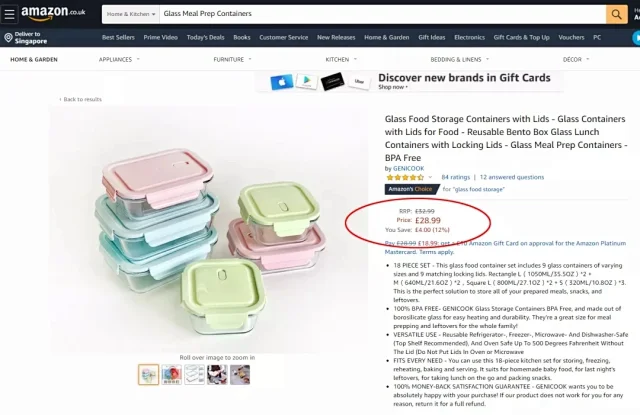Screen dimensions: 640x415
Task: Open the GENICOOK brand link
Action: click(x=409, y=169)
